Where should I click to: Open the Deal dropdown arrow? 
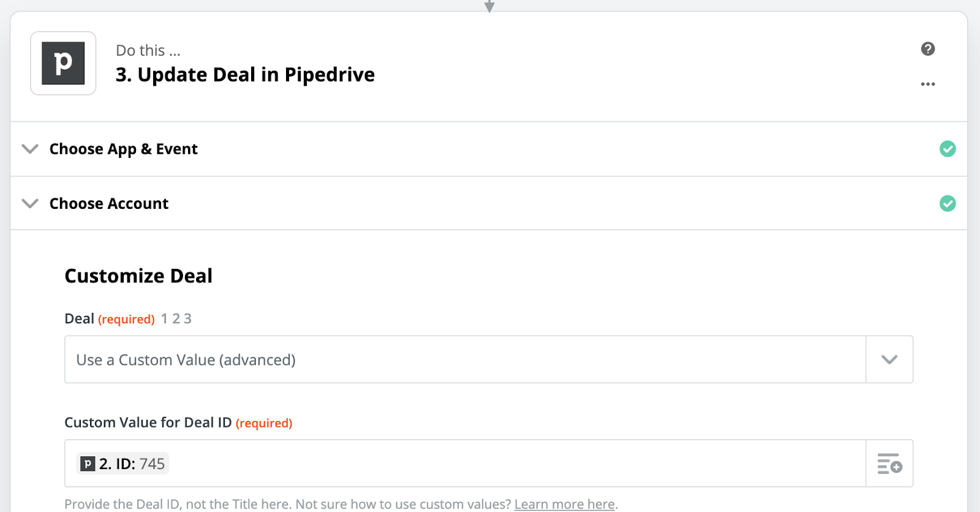(889, 360)
